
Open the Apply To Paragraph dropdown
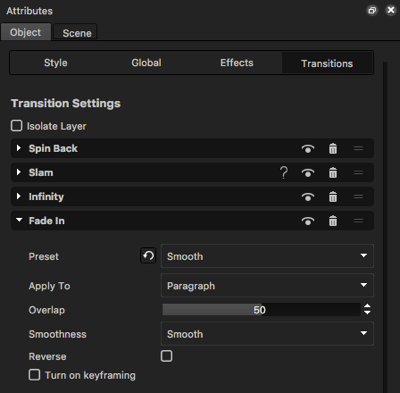click(x=267, y=285)
